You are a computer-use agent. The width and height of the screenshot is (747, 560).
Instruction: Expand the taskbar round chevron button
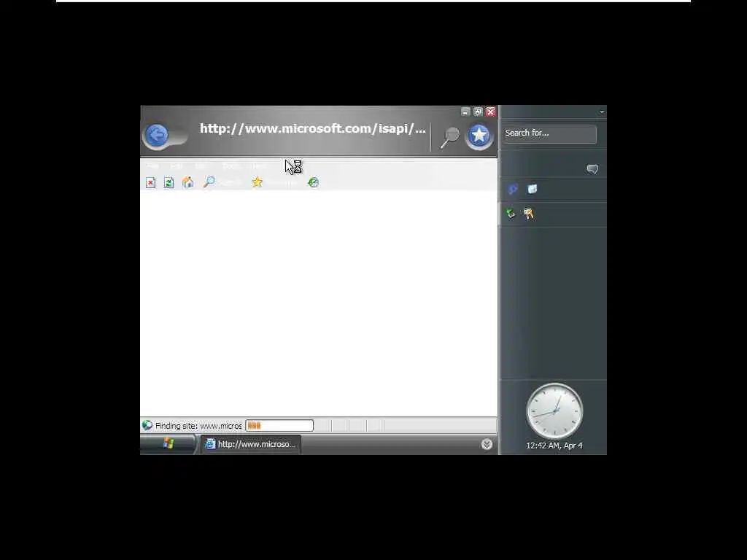[487, 444]
